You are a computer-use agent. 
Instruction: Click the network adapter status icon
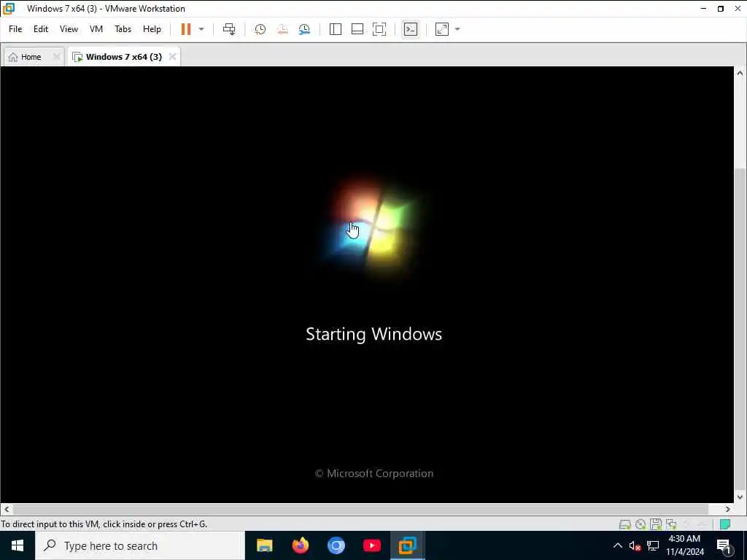click(x=671, y=524)
